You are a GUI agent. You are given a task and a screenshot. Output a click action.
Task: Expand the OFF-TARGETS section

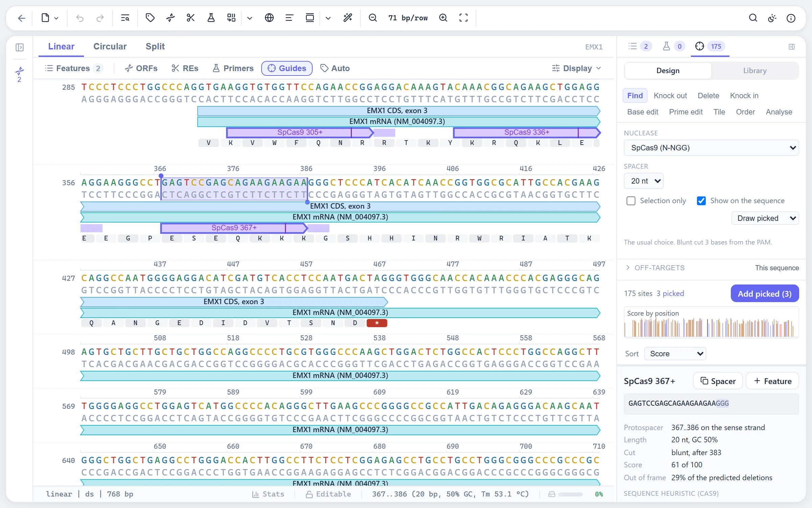[655, 268]
